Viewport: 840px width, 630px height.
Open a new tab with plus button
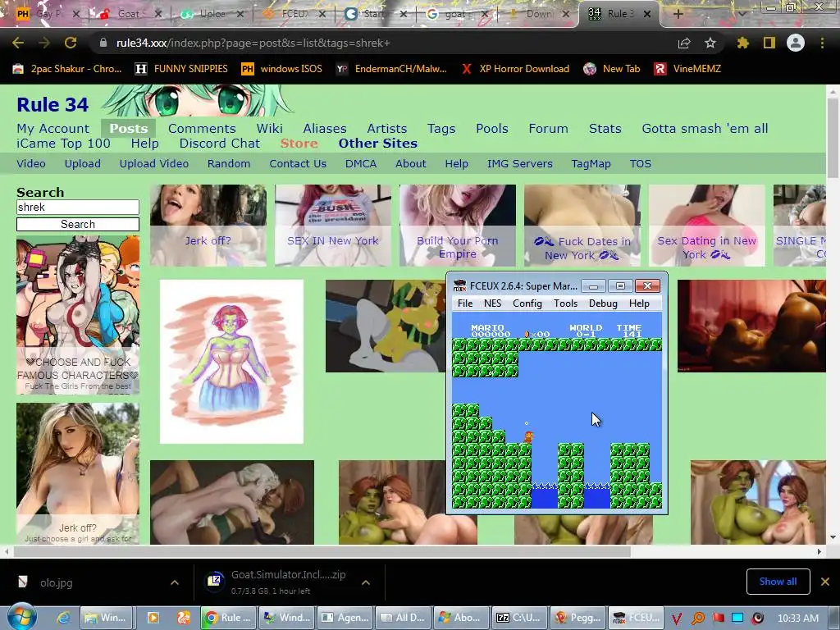[678, 14]
